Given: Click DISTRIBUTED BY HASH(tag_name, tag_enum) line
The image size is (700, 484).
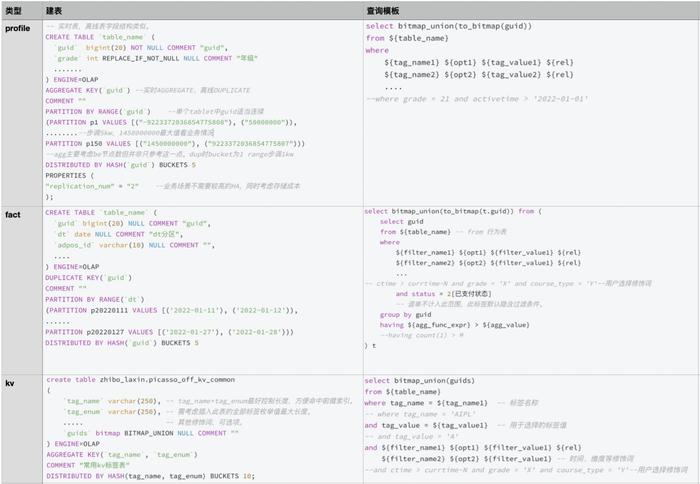Looking at the screenshot, I should 150,476.
